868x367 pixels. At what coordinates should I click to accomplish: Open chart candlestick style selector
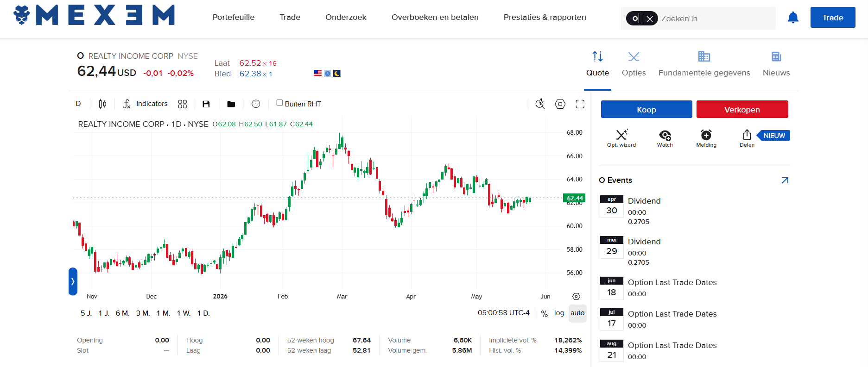102,104
